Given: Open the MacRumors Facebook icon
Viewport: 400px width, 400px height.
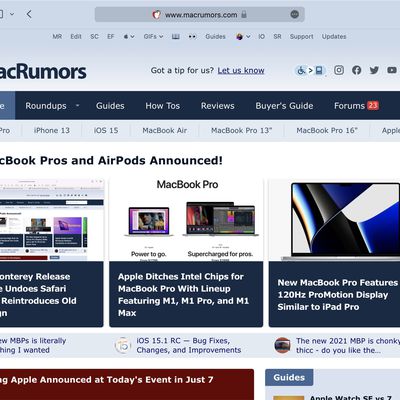Looking at the screenshot, I should [x=357, y=70].
